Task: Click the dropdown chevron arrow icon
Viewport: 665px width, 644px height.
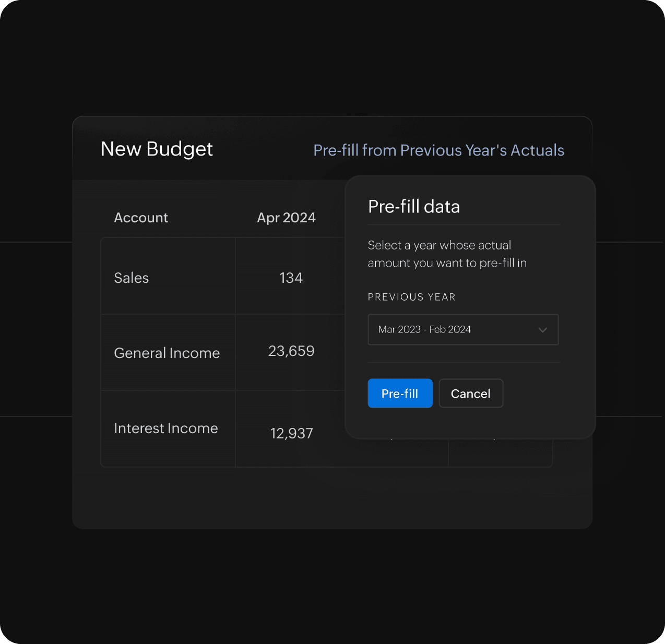Action: 542,330
